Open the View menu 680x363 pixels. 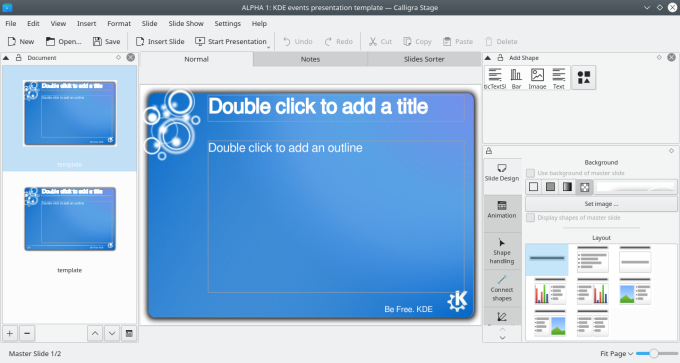(x=58, y=23)
